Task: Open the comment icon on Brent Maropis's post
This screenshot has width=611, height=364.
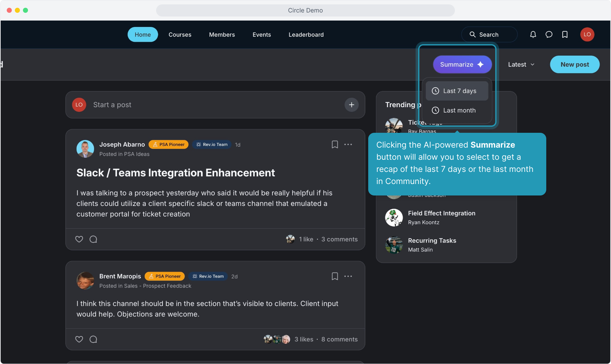Action: coord(93,339)
